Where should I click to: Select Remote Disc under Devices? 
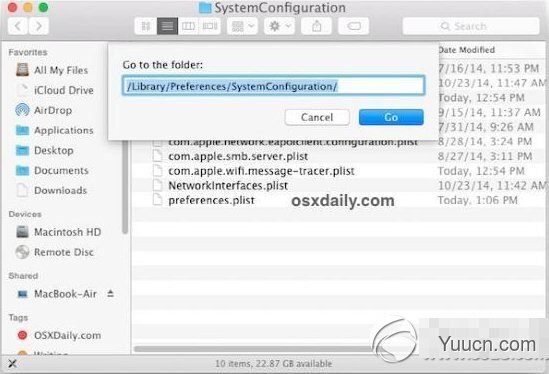55,252
